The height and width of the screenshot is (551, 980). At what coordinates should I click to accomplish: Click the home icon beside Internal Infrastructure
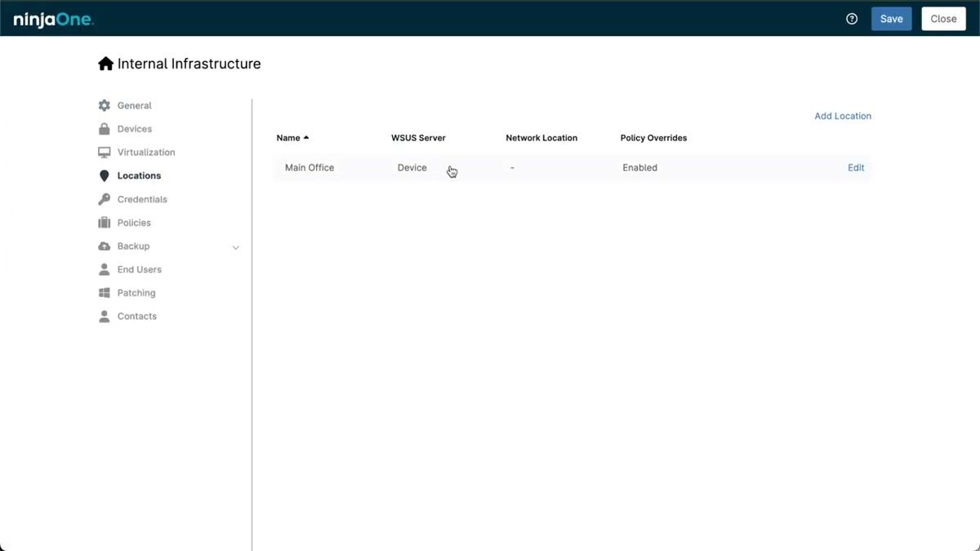pos(106,62)
